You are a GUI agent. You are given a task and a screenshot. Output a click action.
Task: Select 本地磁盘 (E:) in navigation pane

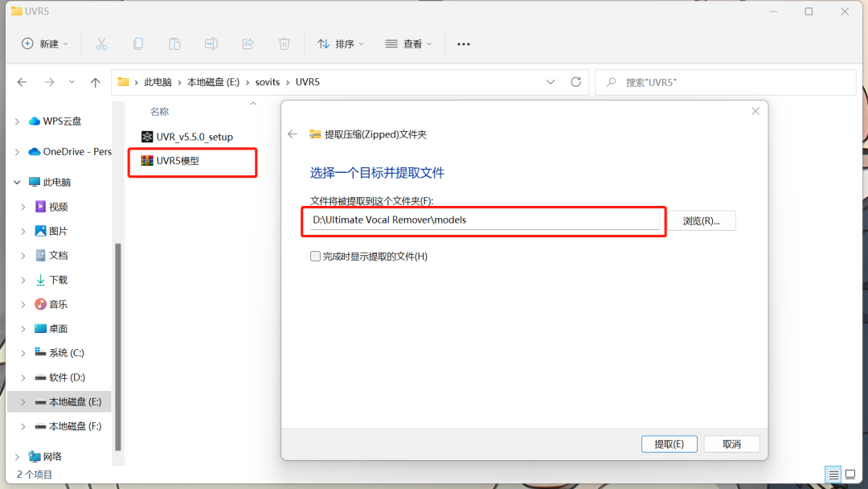click(x=59, y=401)
